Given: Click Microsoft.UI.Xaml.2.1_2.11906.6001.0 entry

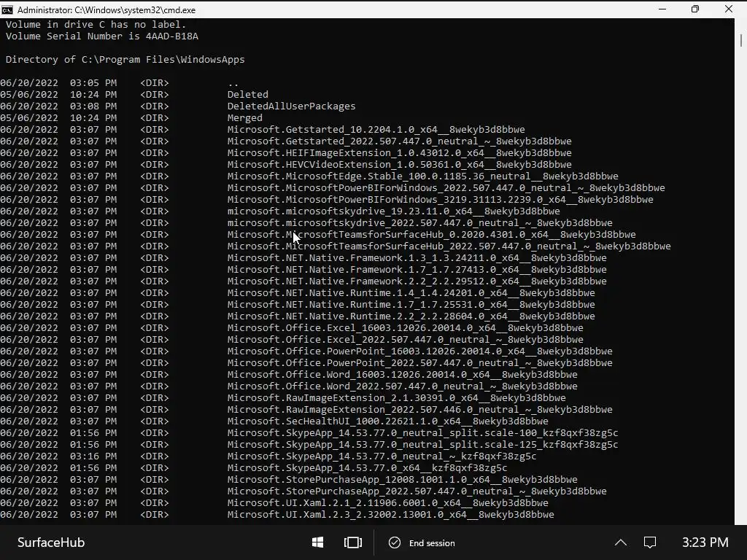Looking at the screenshot, I should tap(388, 503).
